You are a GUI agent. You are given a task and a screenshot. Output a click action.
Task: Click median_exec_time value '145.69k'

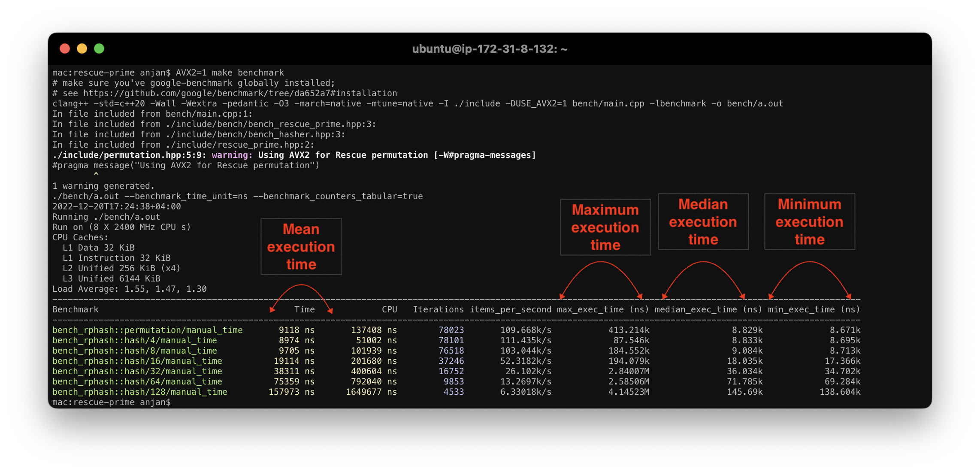click(x=745, y=392)
